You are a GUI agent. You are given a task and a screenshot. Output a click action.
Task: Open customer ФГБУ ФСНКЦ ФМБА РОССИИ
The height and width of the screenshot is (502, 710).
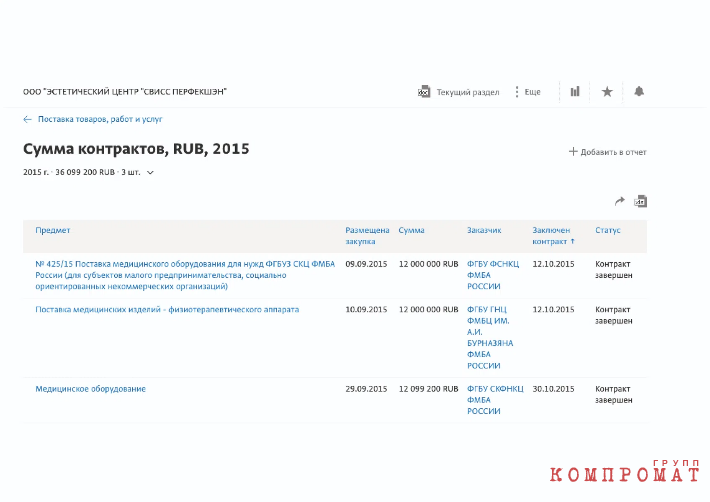[x=493, y=275]
